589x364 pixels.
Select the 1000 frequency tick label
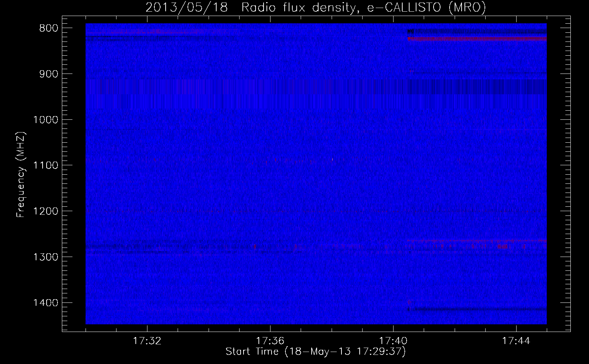(46, 120)
